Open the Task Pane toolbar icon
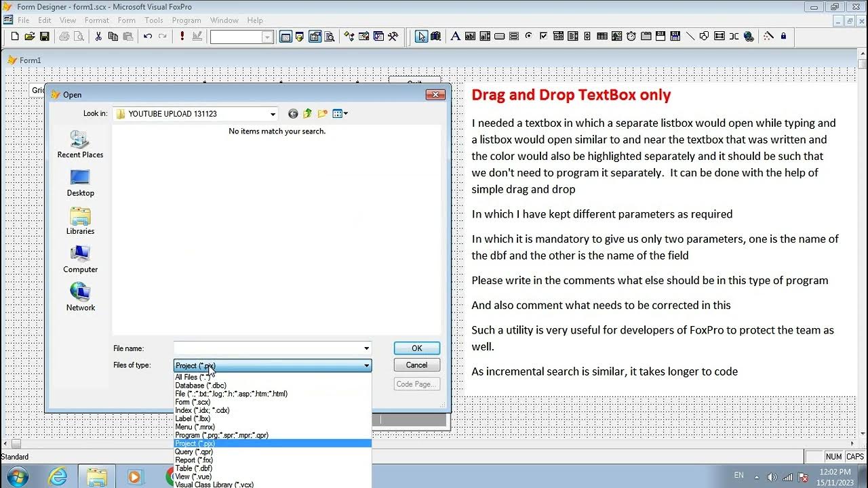The width and height of the screenshot is (868, 488). click(378, 37)
